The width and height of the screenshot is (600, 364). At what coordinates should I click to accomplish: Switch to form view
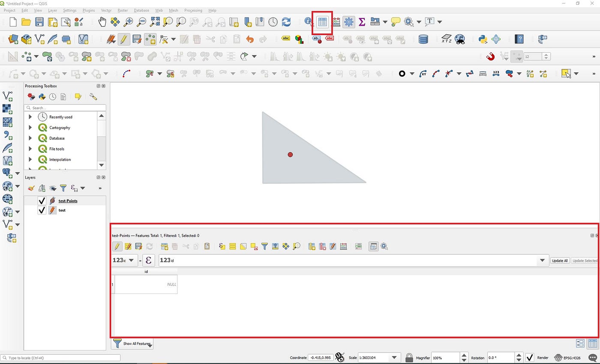coord(581,343)
